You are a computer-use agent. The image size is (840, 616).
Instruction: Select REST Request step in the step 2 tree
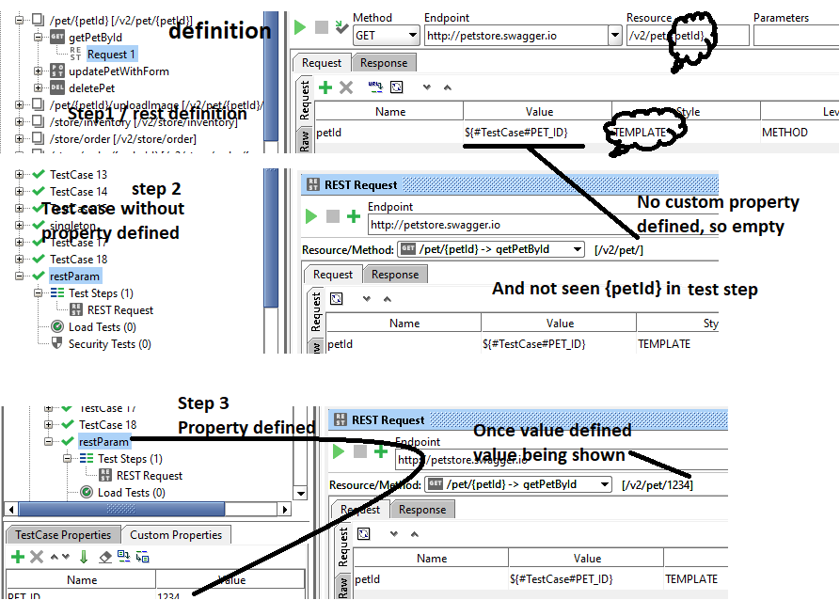pos(120,310)
